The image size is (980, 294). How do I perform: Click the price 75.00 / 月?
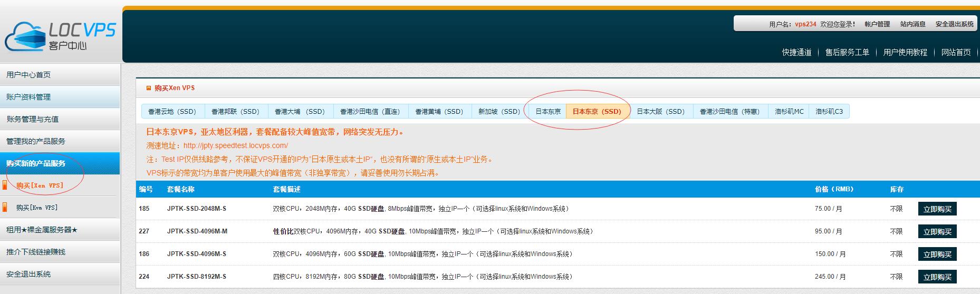(829, 209)
